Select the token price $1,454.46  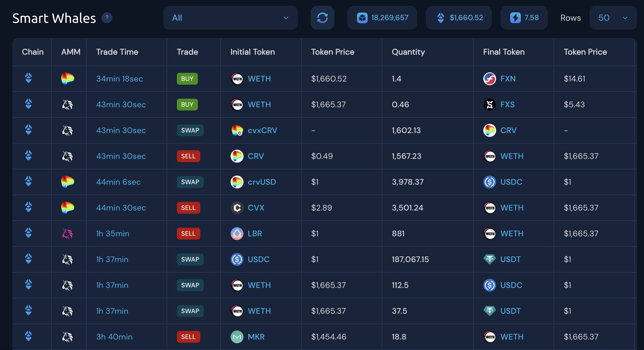click(x=329, y=337)
